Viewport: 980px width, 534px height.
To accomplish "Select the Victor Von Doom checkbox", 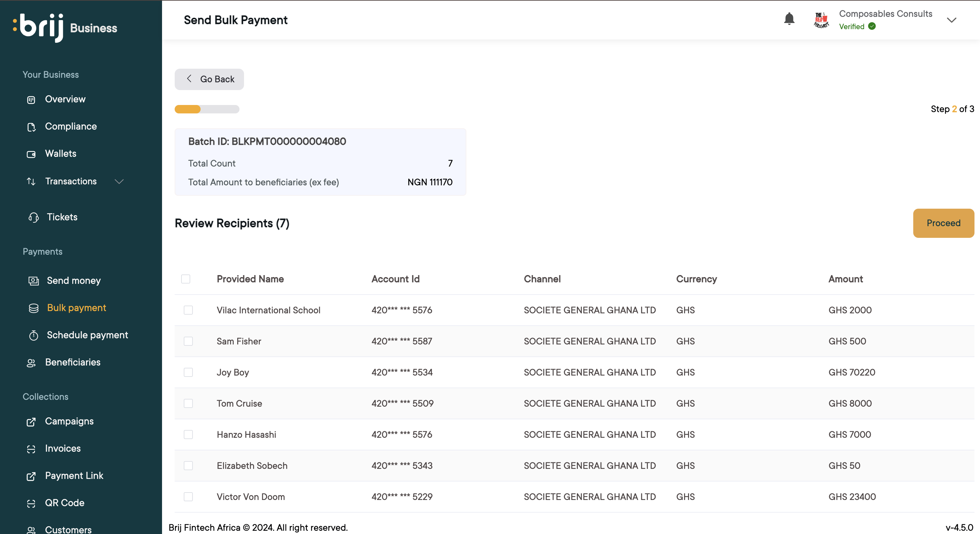I will [188, 497].
